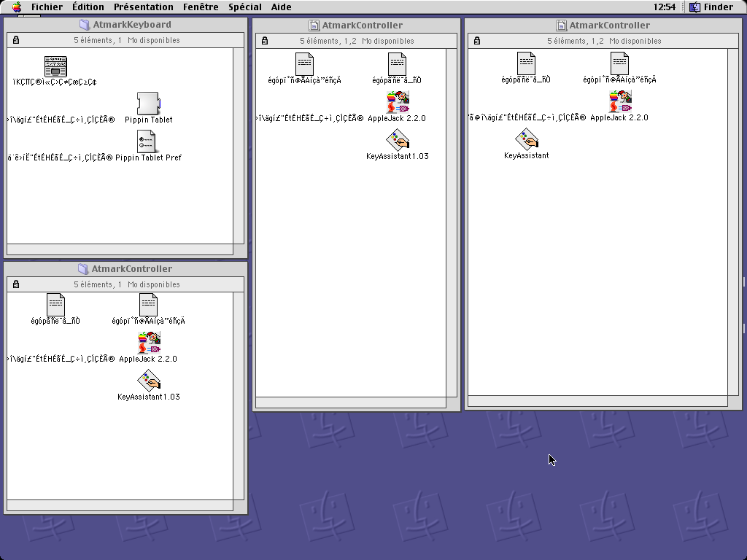Click horizontal scrollbar of rightmost AtmarkController window
The width and height of the screenshot is (747, 560).
(x=598, y=401)
